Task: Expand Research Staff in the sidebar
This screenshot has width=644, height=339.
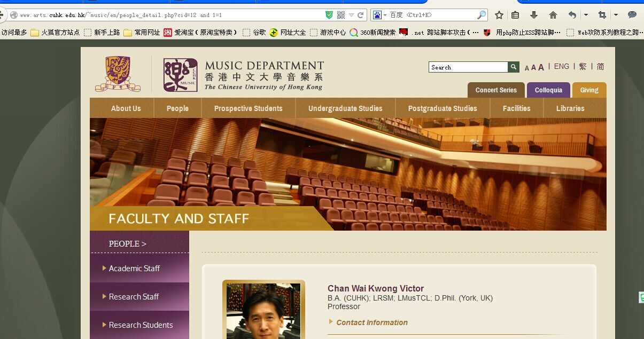Action: click(x=139, y=296)
